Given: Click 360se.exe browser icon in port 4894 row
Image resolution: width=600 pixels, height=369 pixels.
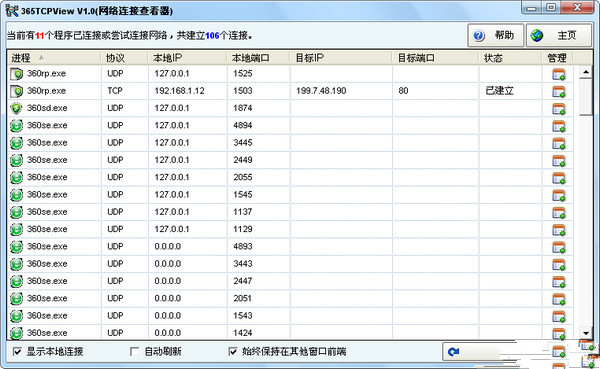Looking at the screenshot, I should pyautogui.click(x=16, y=126).
